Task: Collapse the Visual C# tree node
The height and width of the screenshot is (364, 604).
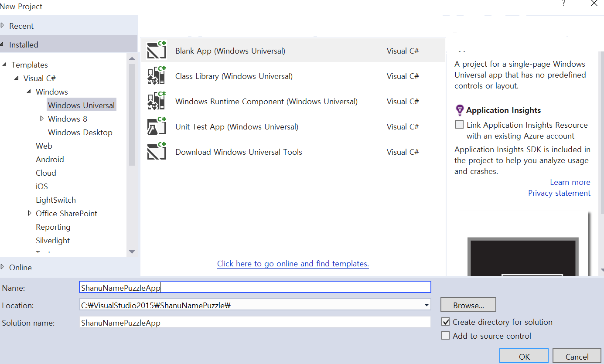Action: click(17, 78)
